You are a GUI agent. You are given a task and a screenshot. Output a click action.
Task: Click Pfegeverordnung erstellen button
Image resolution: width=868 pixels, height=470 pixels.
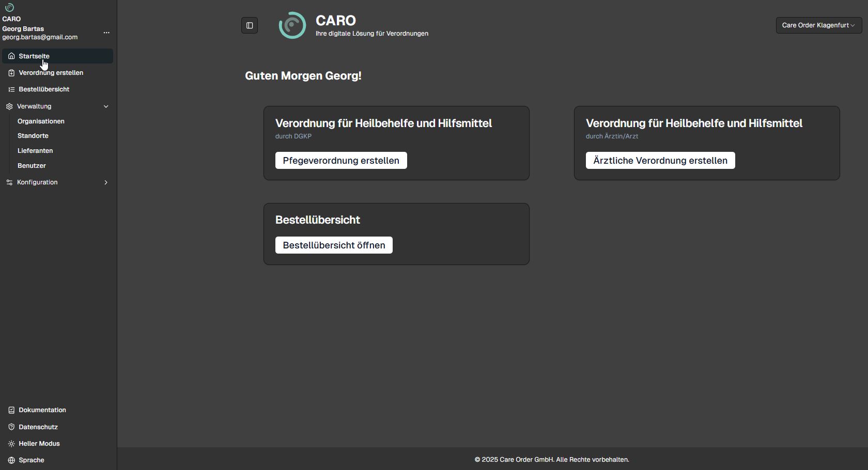click(341, 161)
